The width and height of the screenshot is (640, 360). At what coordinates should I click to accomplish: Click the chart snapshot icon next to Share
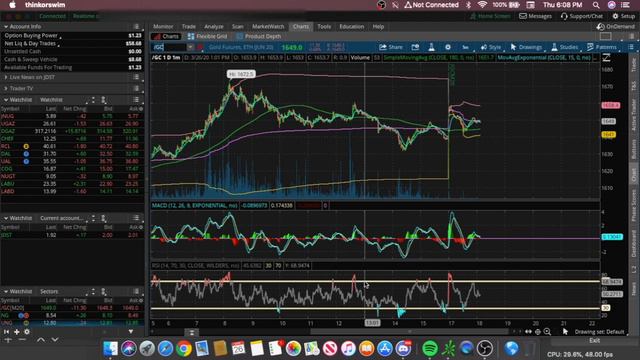(415, 47)
